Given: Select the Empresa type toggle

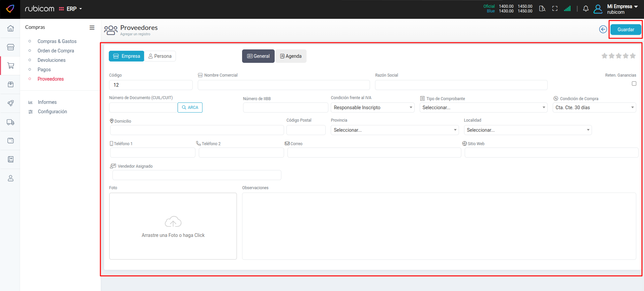Looking at the screenshot, I should click(x=126, y=56).
